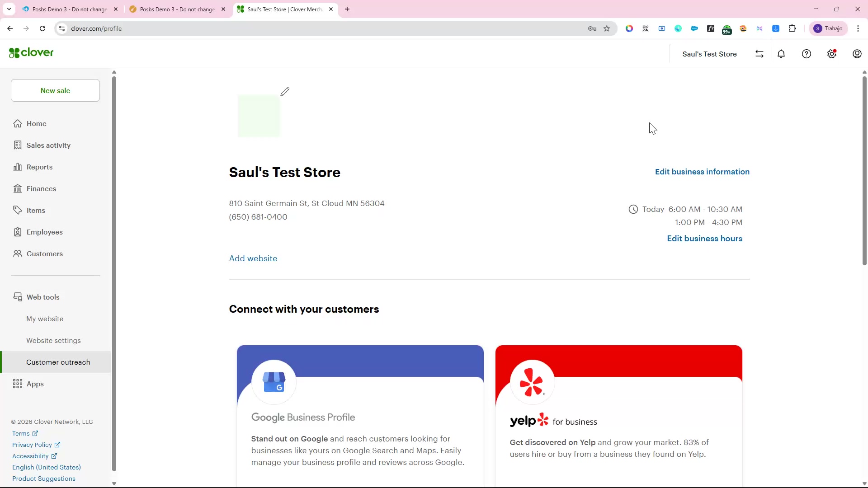Open the settings gear in Clover header
The height and width of the screenshot is (488, 868).
832,54
